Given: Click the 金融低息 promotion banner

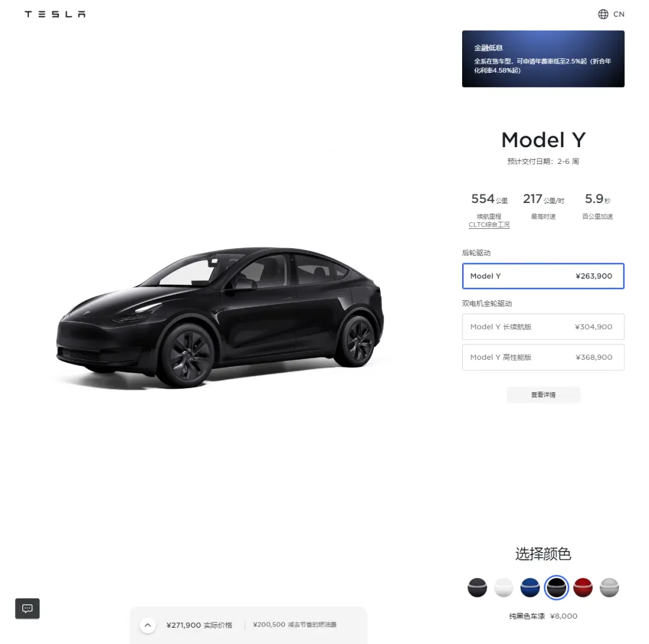Looking at the screenshot, I should point(543,59).
